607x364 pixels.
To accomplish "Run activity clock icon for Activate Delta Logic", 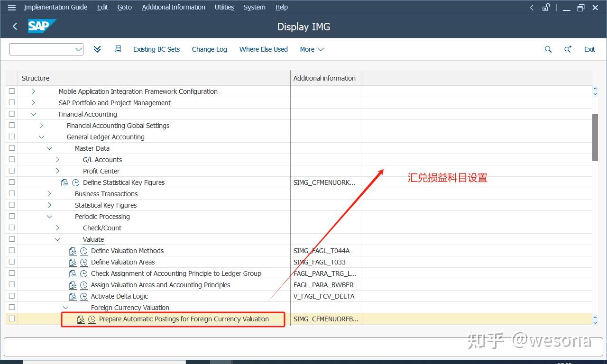I will (x=84, y=296).
